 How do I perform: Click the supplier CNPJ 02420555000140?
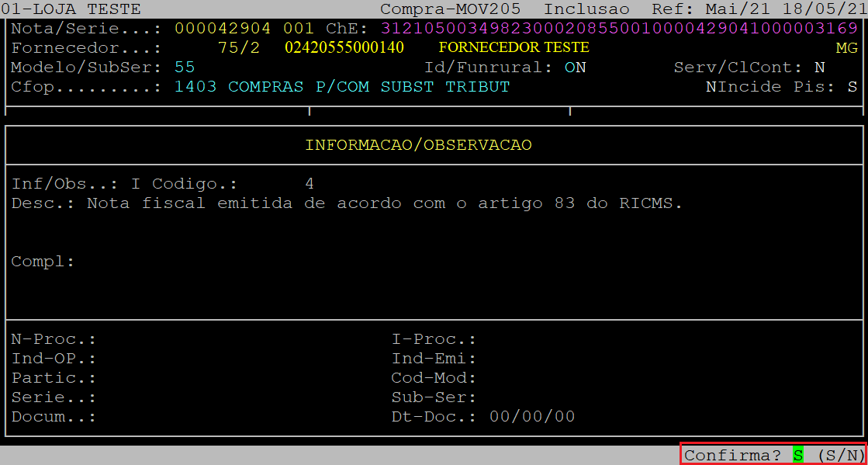pos(344,47)
